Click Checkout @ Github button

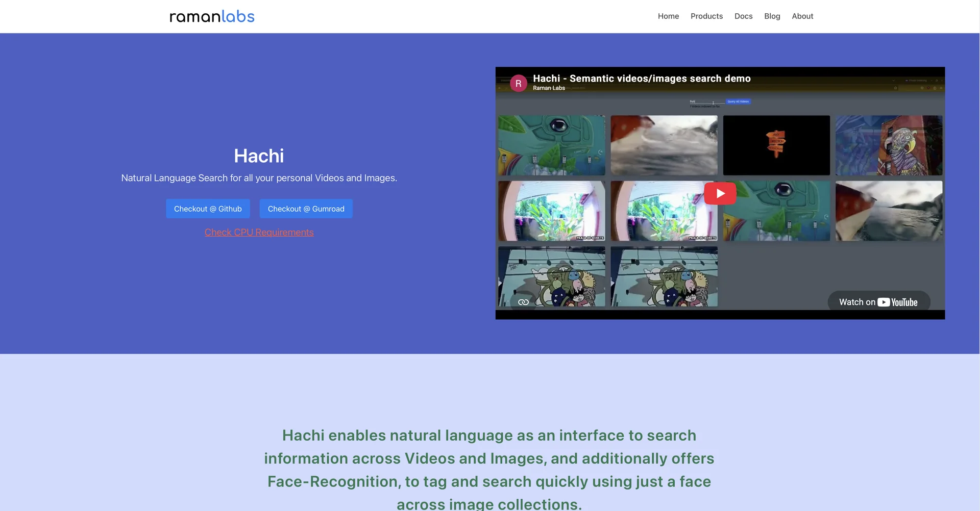pyautogui.click(x=208, y=209)
